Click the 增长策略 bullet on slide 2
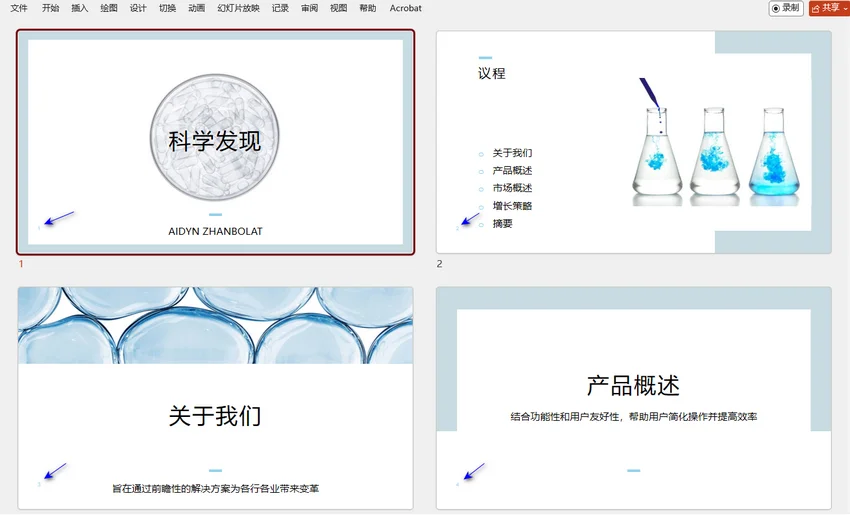The width and height of the screenshot is (850, 515). 512,206
